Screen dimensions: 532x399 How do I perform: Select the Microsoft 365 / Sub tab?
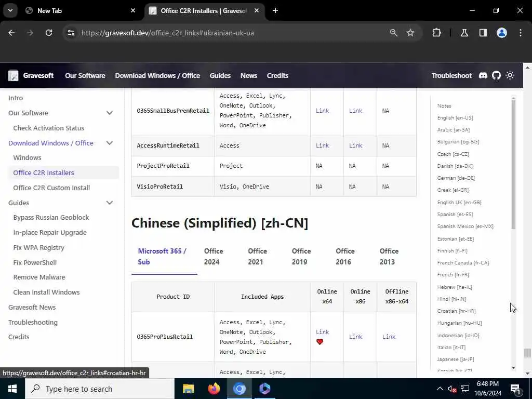(164, 257)
